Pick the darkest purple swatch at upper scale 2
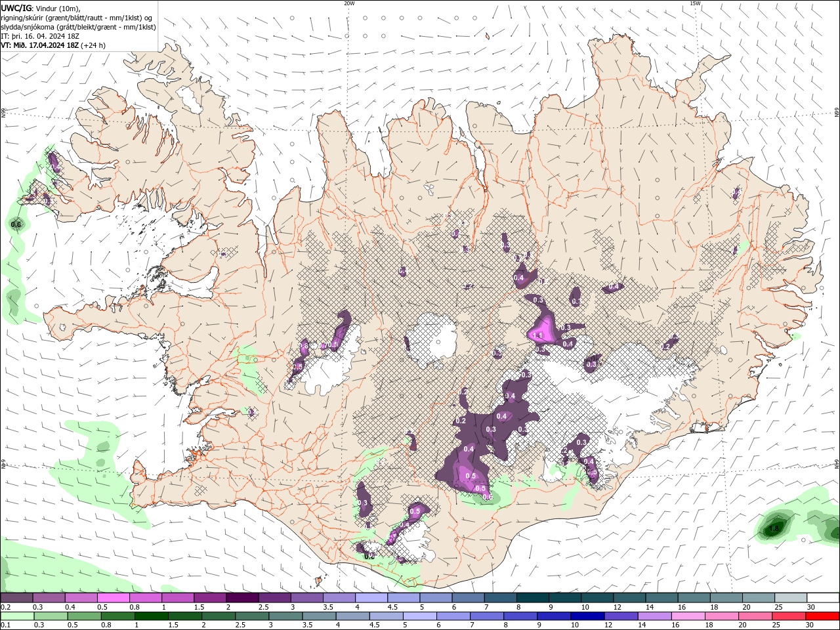This screenshot has height=630, width=840. point(242,597)
